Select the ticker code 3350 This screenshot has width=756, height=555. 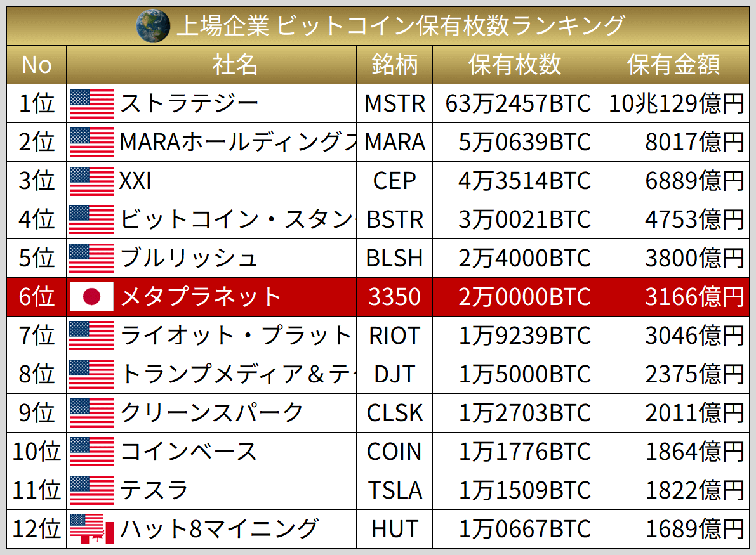pos(394,297)
